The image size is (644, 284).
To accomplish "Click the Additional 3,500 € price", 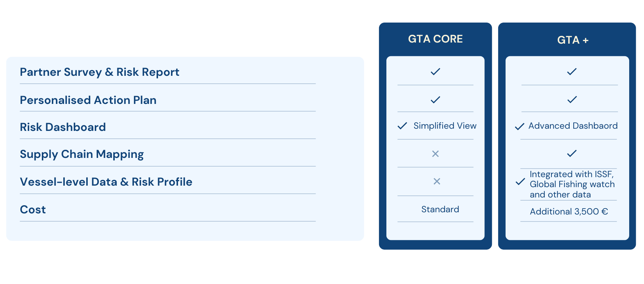I will pos(569,212).
